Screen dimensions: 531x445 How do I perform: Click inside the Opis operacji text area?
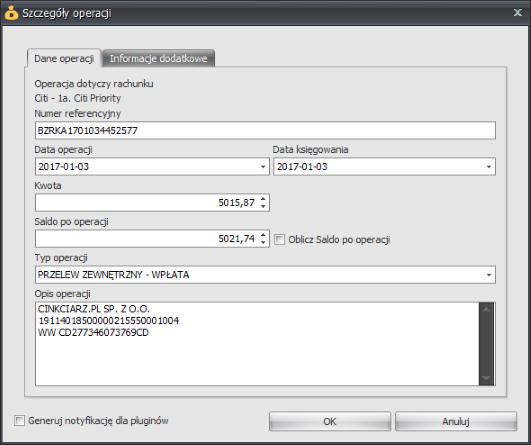pyautogui.click(x=257, y=344)
